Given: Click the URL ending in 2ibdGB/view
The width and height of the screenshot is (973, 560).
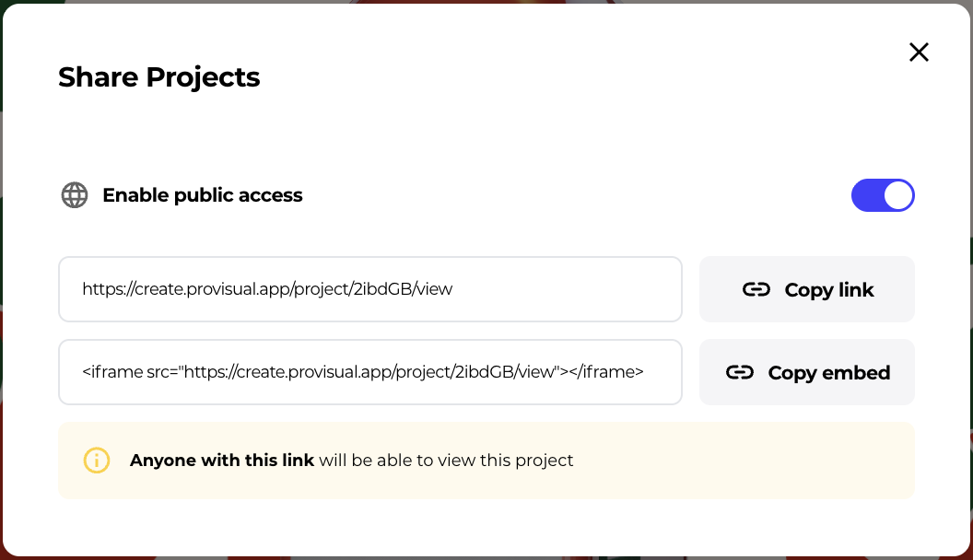Looking at the screenshot, I should (x=267, y=289).
